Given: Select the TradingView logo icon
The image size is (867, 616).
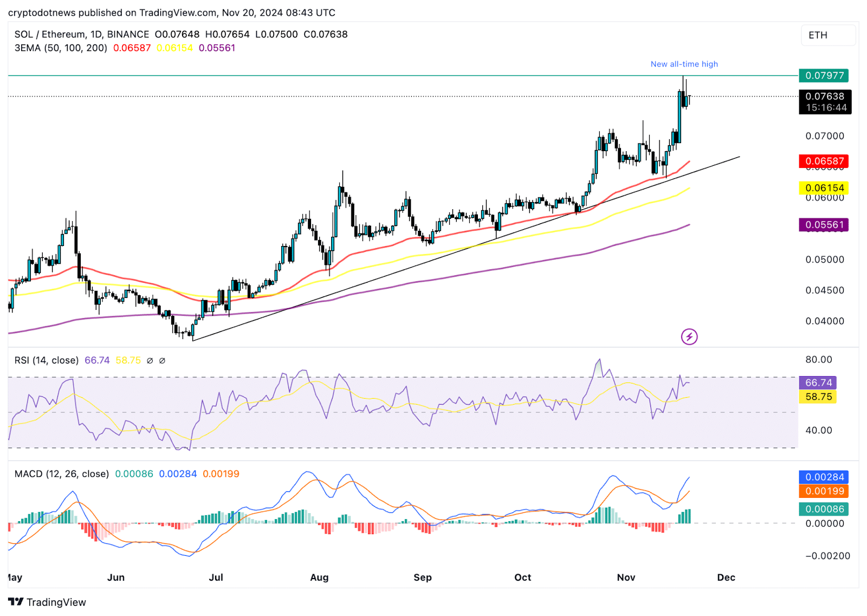Looking at the screenshot, I should (17, 602).
